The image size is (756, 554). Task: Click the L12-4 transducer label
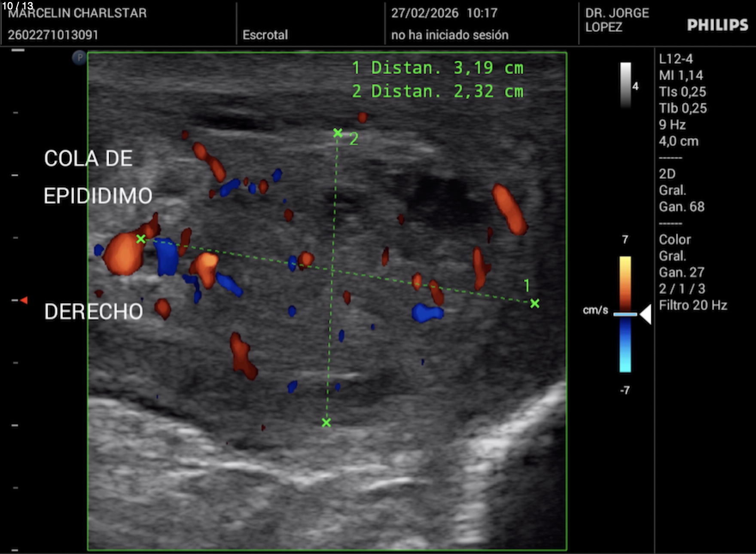click(676, 59)
